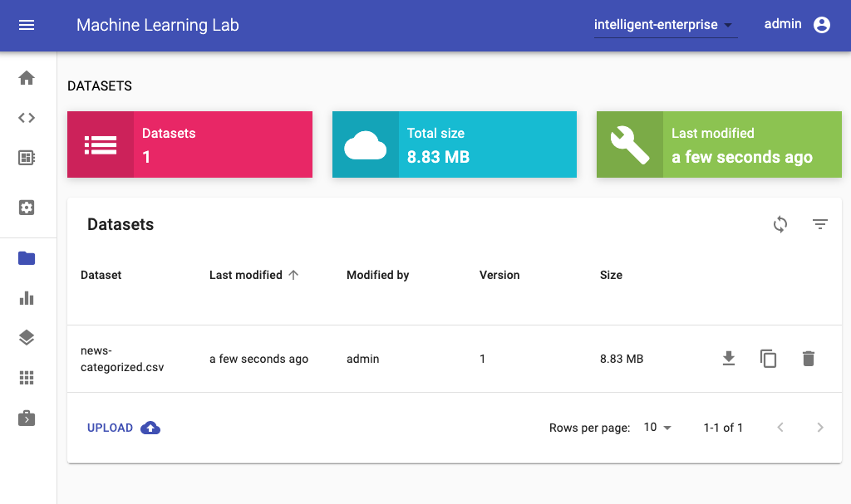Viewport: 851px width, 504px height.
Task: Open the settings gear in sidebar
Action: [x=27, y=208]
